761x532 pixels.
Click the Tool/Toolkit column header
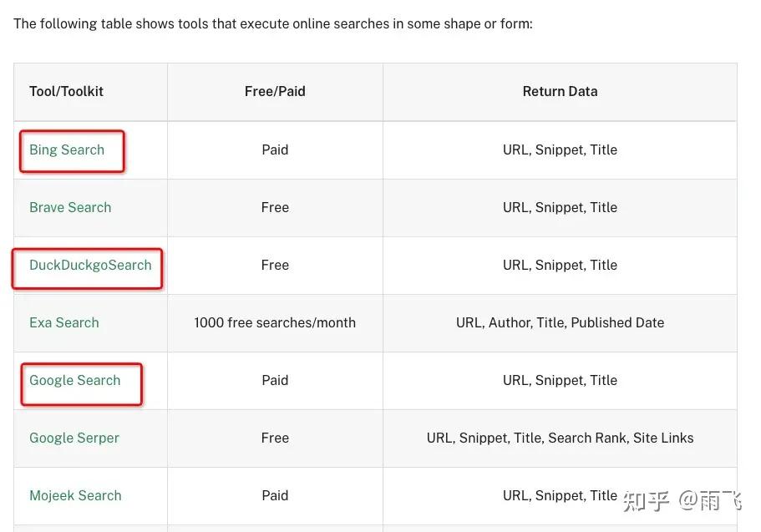coord(67,92)
